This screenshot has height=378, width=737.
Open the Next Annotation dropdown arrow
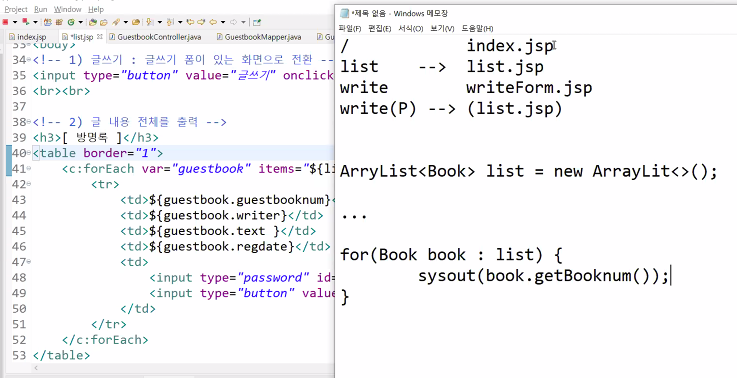coord(160,22)
